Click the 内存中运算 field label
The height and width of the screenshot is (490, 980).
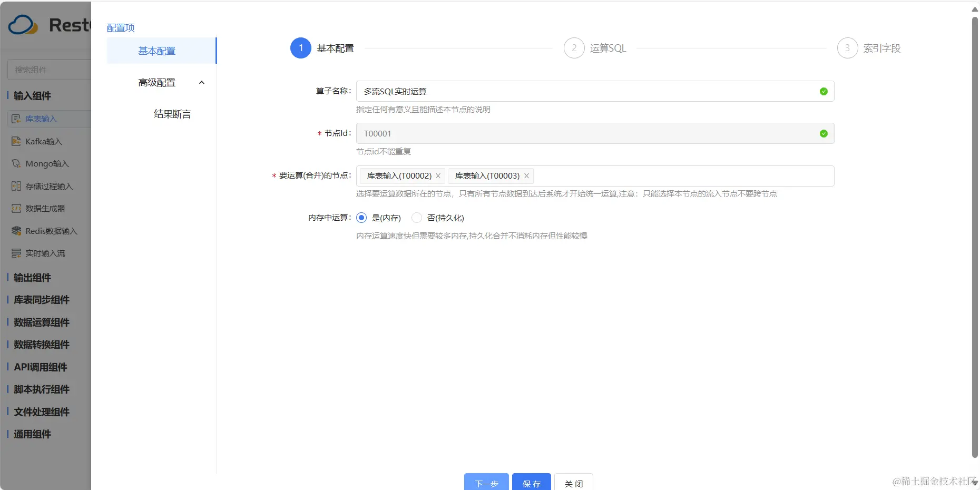tap(330, 218)
